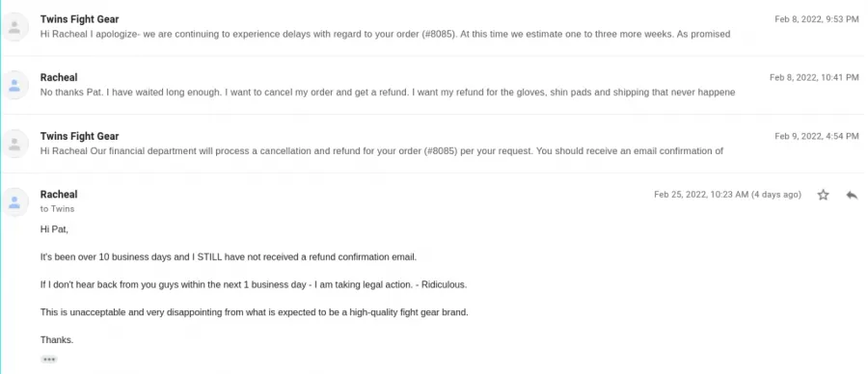Click Twins Fight Gear sender name on Feb 9
This screenshot has width=868, height=374.
point(80,136)
